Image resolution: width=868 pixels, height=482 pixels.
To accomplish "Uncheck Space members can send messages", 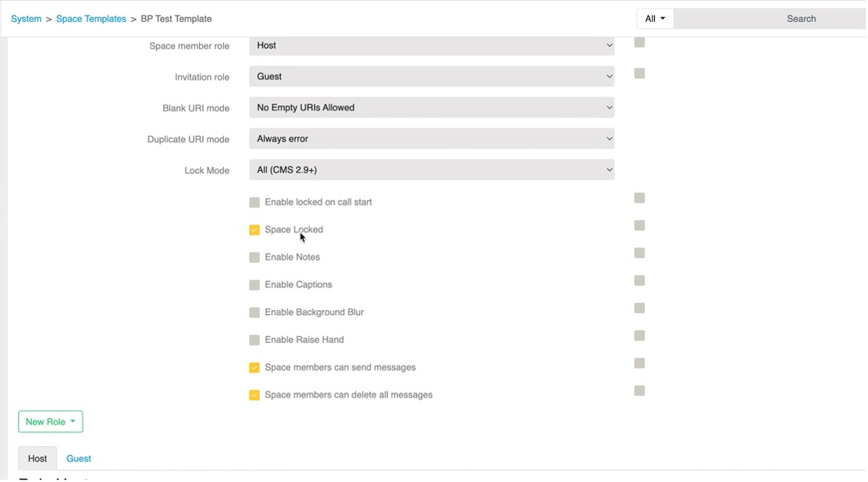I will [x=254, y=368].
